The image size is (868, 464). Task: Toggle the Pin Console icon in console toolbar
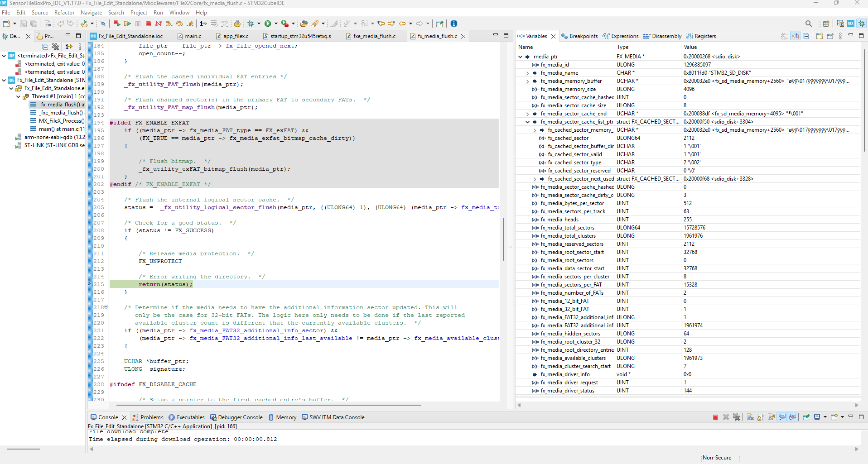[x=806, y=417]
